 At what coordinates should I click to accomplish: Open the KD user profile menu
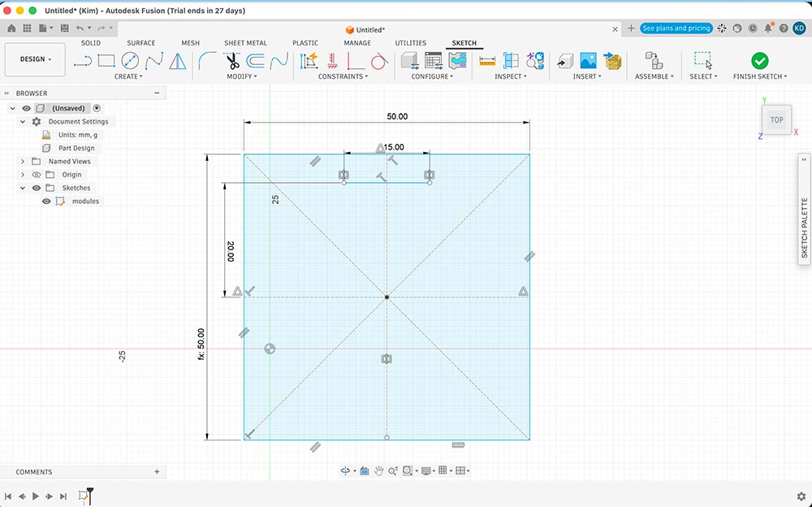798,28
